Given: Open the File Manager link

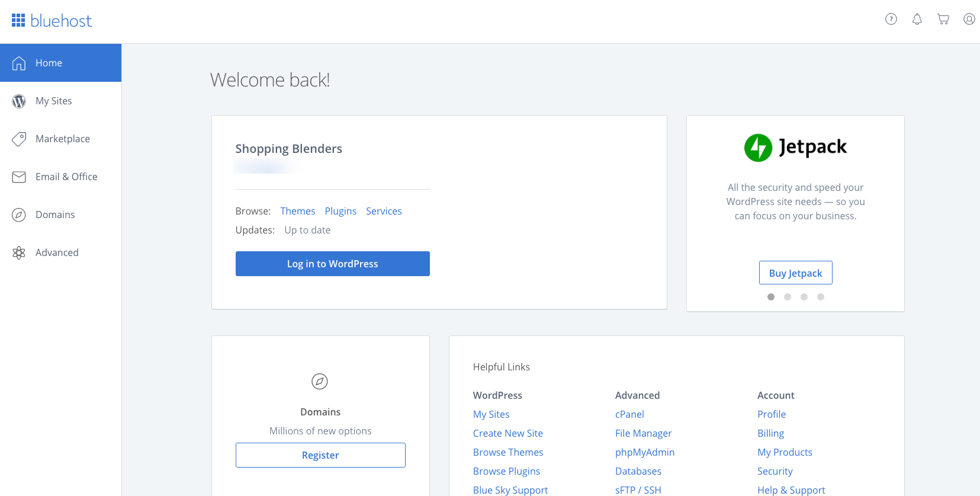Looking at the screenshot, I should click(x=644, y=433).
